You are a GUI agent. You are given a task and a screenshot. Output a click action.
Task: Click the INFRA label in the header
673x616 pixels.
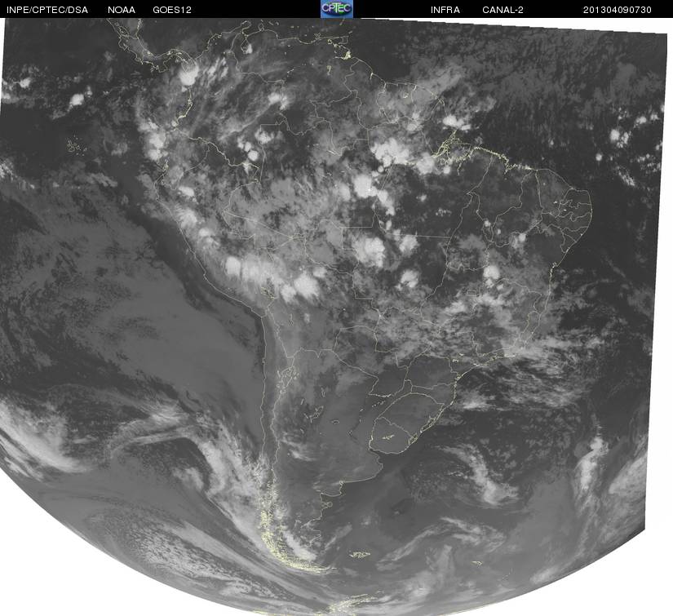point(445,10)
